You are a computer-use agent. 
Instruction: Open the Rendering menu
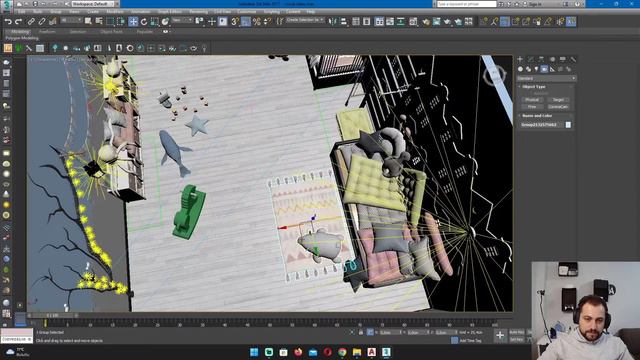pyautogui.click(x=198, y=12)
